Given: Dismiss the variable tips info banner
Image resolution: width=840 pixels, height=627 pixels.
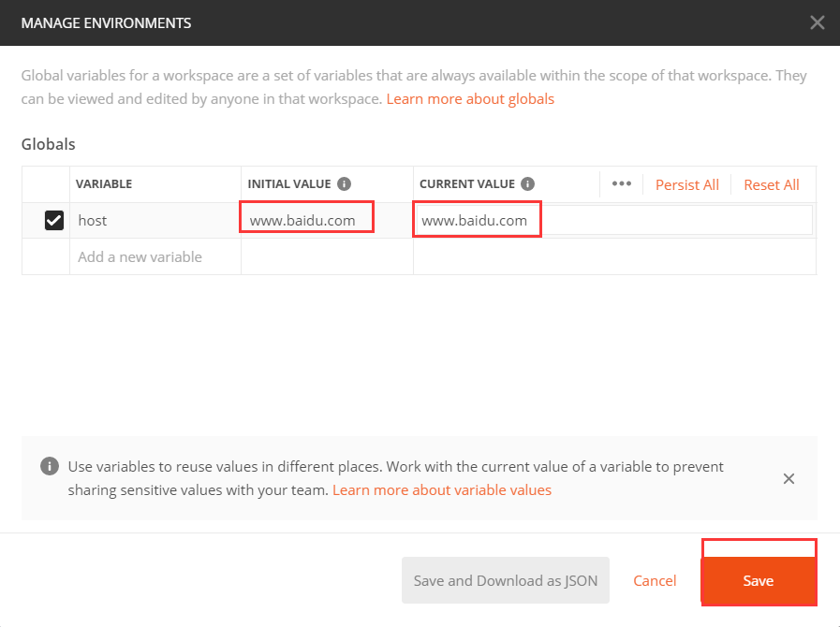Looking at the screenshot, I should point(788,478).
